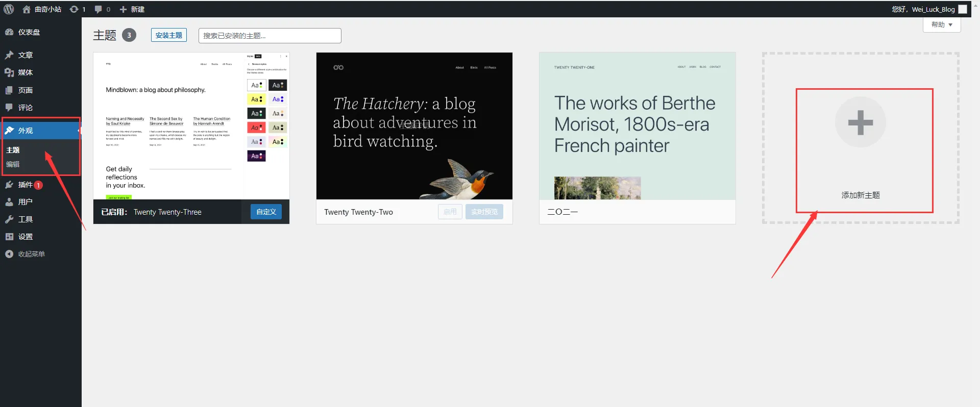
Task: Open the comments bubble icon in toolbar
Action: (99, 9)
